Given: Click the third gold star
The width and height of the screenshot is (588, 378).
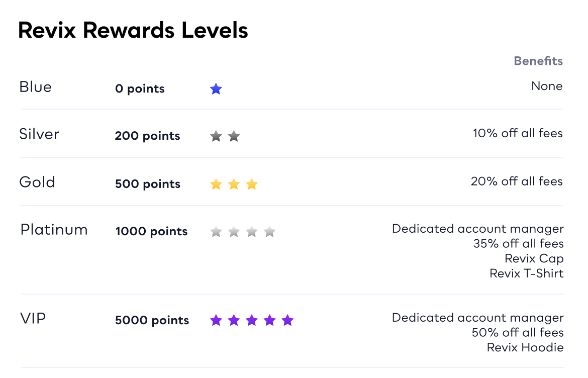Looking at the screenshot, I should pos(252,184).
